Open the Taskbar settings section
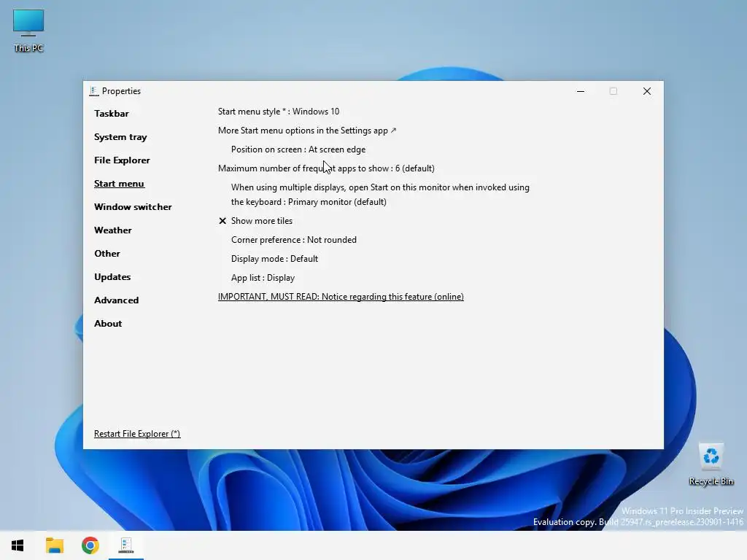 (x=111, y=113)
